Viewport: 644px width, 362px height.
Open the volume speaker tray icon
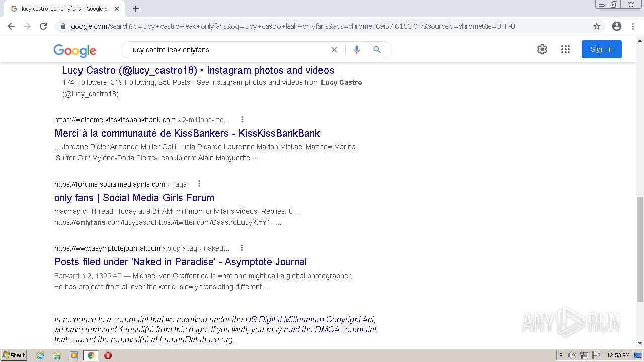click(572, 355)
